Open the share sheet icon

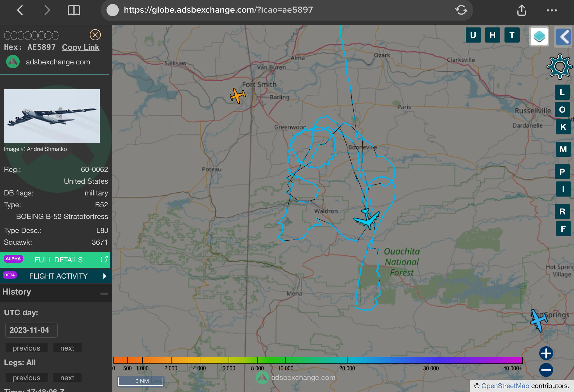coord(522,10)
